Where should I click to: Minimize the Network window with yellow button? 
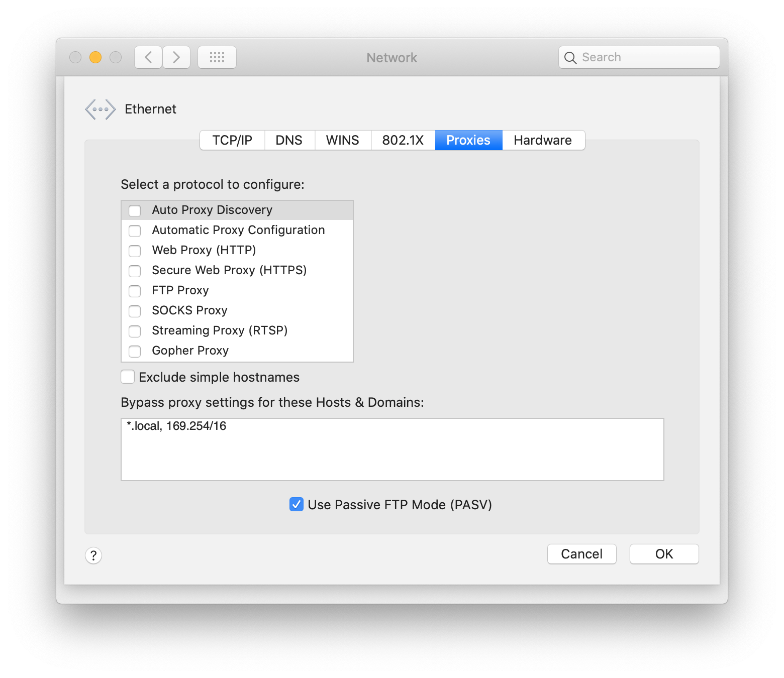(x=95, y=57)
